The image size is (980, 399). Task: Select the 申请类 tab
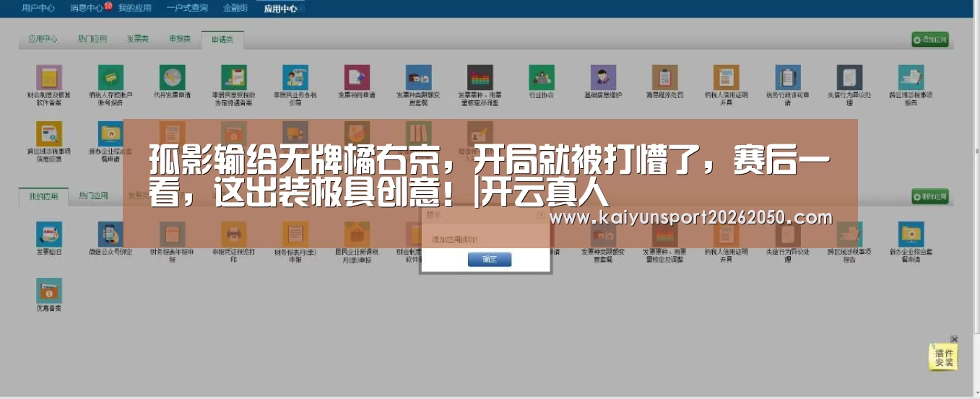click(x=222, y=40)
